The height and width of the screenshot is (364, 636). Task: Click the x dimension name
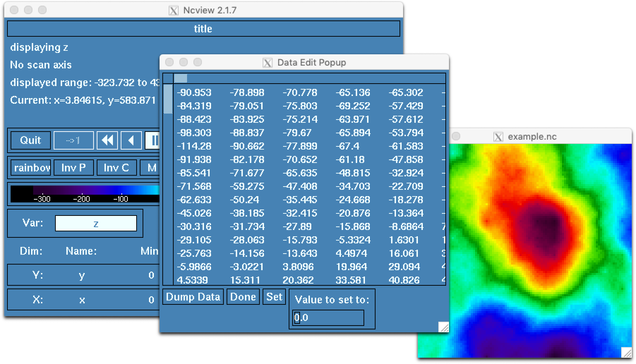[82, 300]
